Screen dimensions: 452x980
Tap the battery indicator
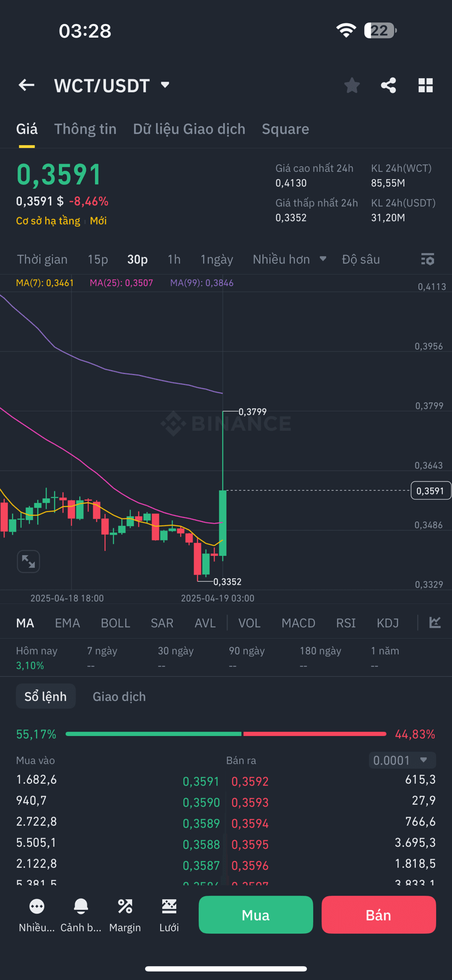[380, 31]
